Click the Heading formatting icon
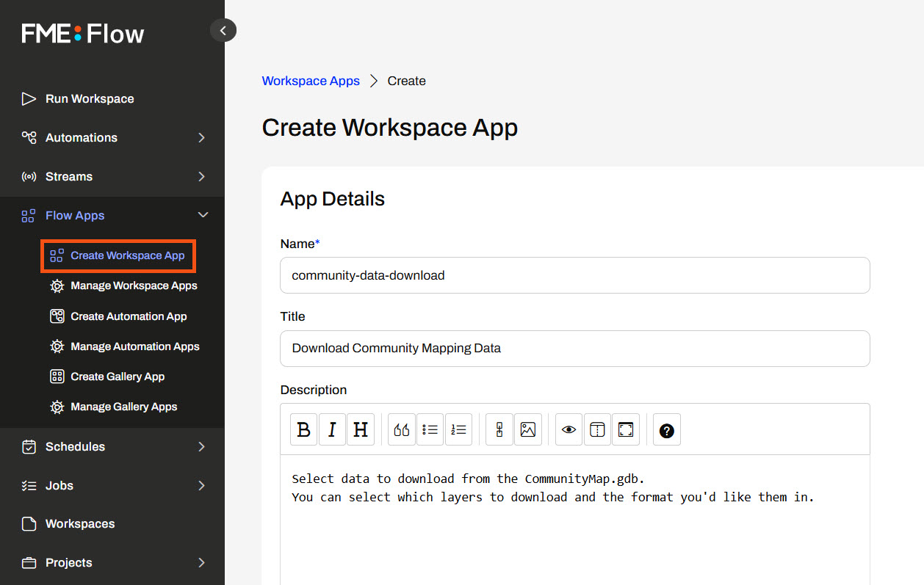 pos(361,430)
